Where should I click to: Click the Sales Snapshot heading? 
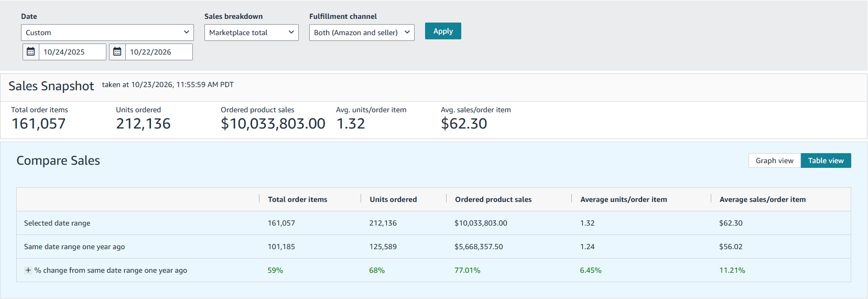(51, 86)
